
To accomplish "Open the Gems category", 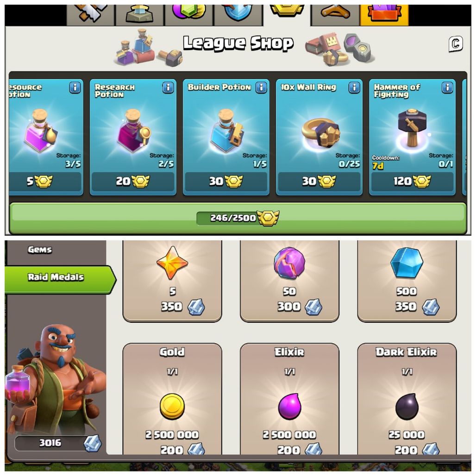I will (40, 250).
